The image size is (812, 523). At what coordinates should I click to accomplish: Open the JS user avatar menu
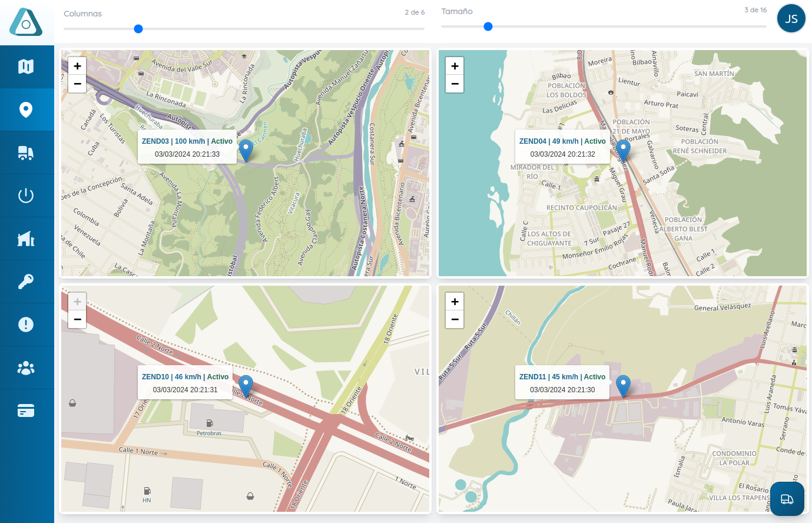pyautogui.click(x=791, y=18)
